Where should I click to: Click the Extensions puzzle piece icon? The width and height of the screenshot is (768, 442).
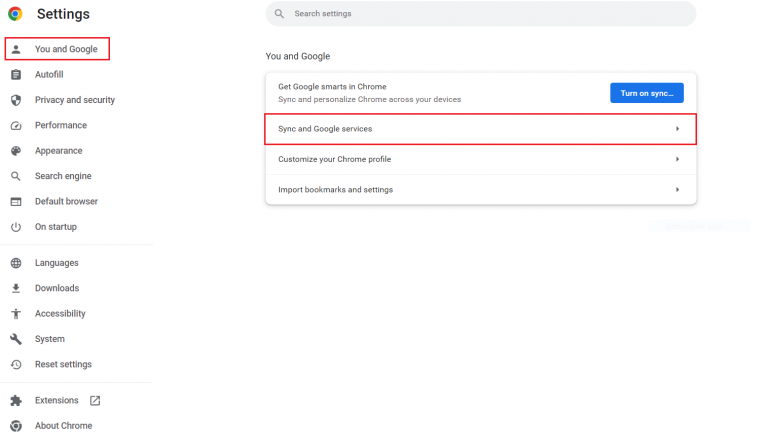tap(16, 401)
